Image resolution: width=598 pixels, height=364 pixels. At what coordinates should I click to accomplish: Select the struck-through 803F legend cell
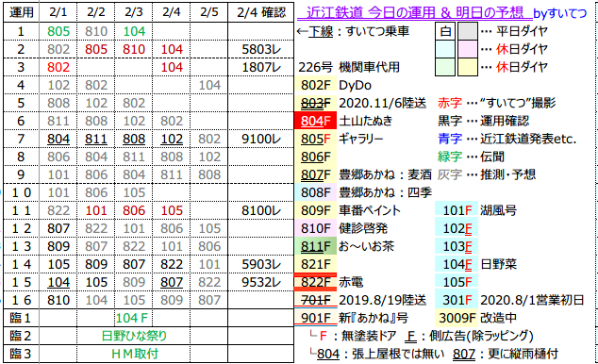coord(315,103)
